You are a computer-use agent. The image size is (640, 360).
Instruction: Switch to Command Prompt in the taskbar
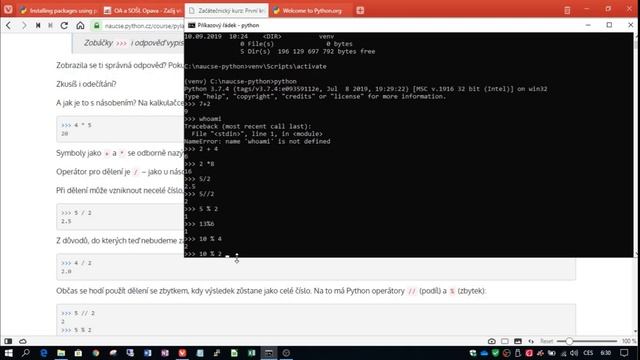269,353
